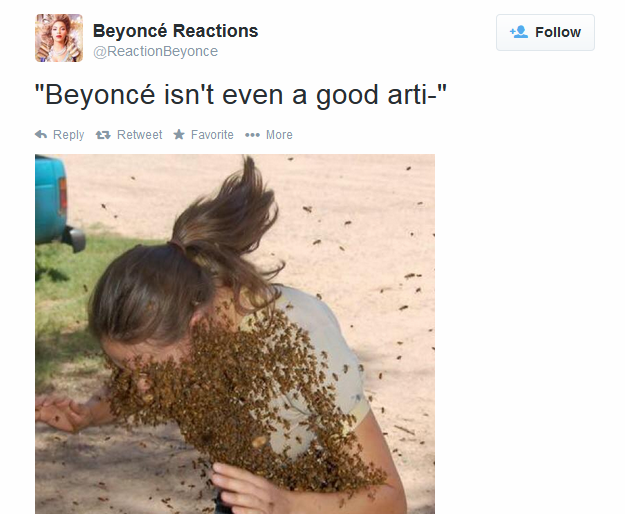The image size is (625, 514).
Task: Select the Reply text label
Action: (x=69, y=135)
